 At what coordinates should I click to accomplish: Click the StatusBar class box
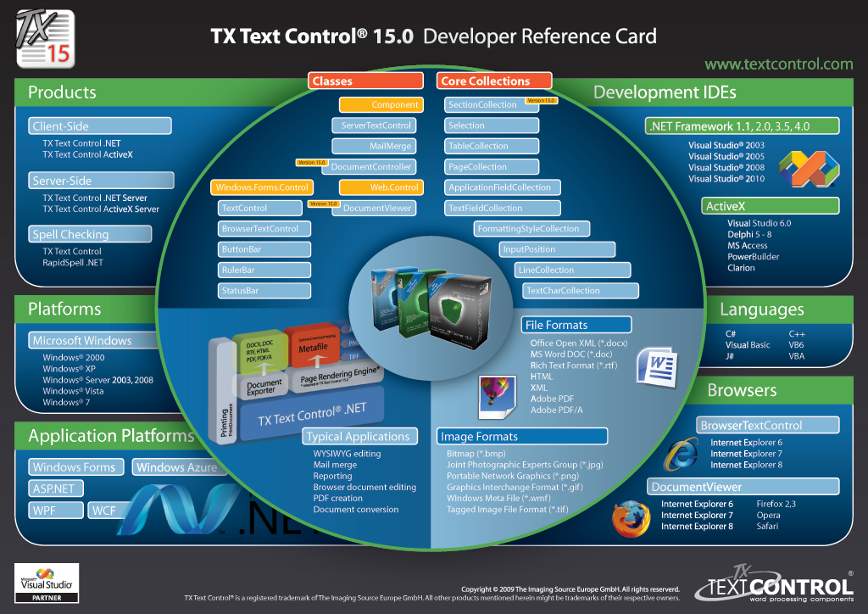click(264, 291)
